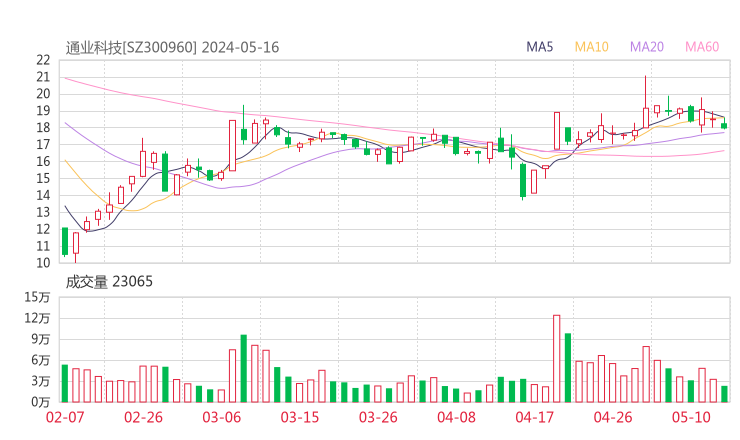Screen dimensions: 740x440
Task: Click the 10 price axis label
Action: (43, 263)
